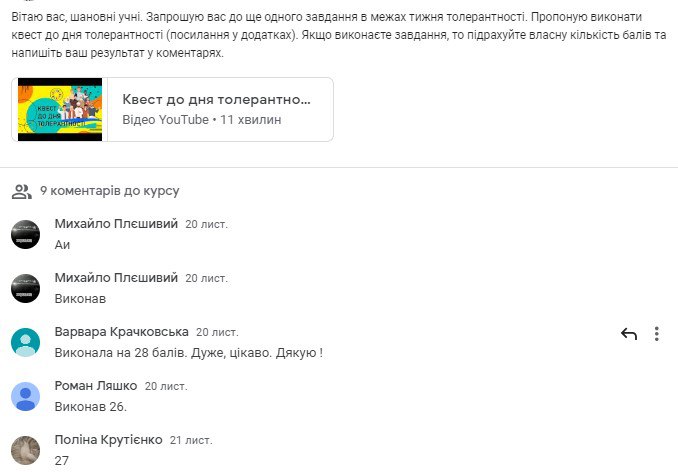Click Поліна Крутієнко's profile photo

tap(26, 450)
